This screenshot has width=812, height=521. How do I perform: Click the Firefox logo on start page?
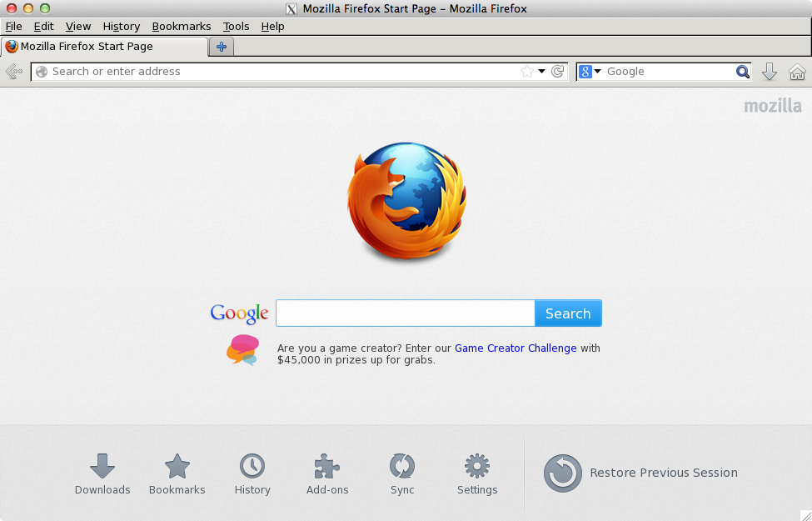406,201
